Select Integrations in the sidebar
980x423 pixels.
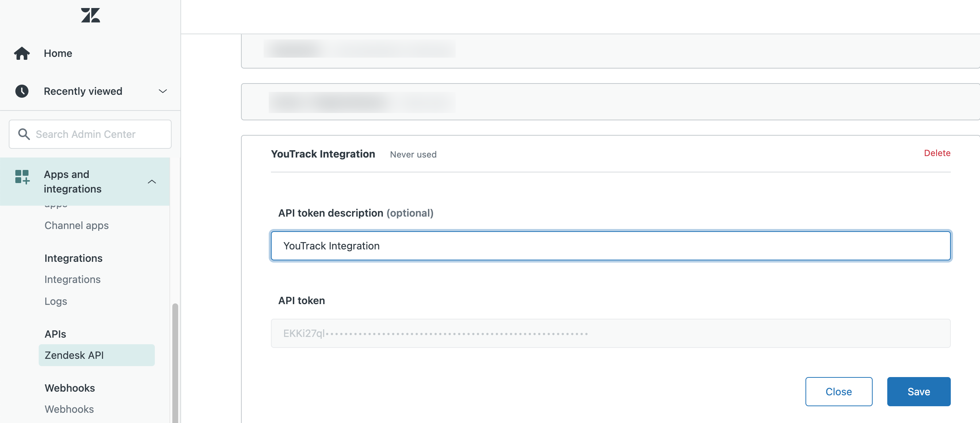click(x=72, y=279)
